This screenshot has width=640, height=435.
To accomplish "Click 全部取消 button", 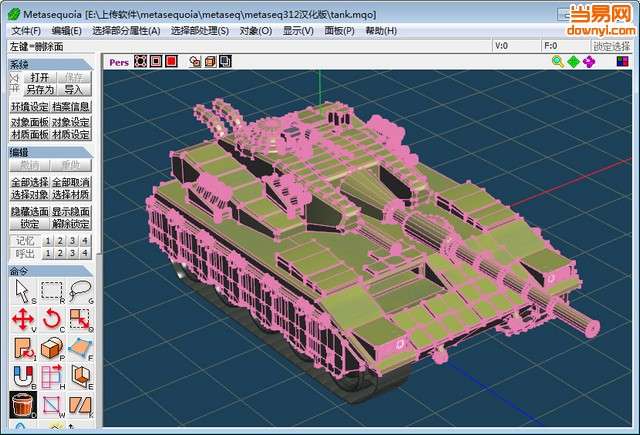I will click(x=71, y=182).
